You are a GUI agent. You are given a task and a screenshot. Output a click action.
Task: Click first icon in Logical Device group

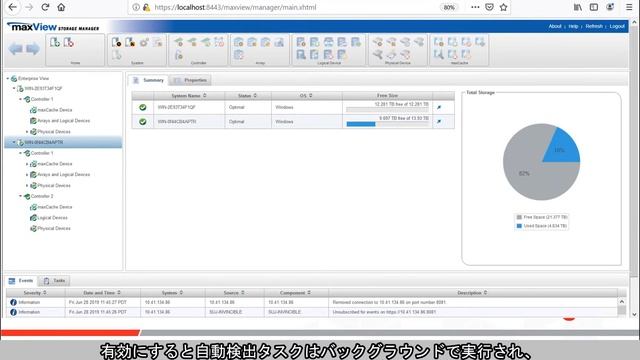pyautogui.click(x=301, y=42)
